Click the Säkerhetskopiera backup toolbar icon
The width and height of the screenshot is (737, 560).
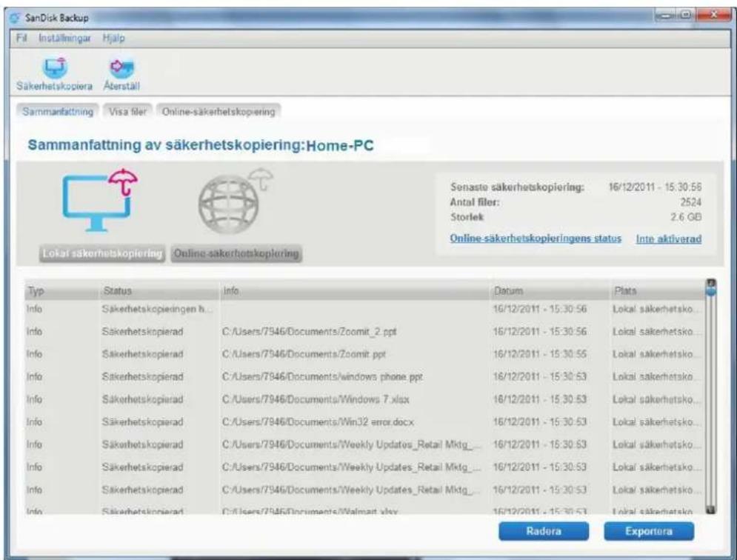[x=55, y=69]
